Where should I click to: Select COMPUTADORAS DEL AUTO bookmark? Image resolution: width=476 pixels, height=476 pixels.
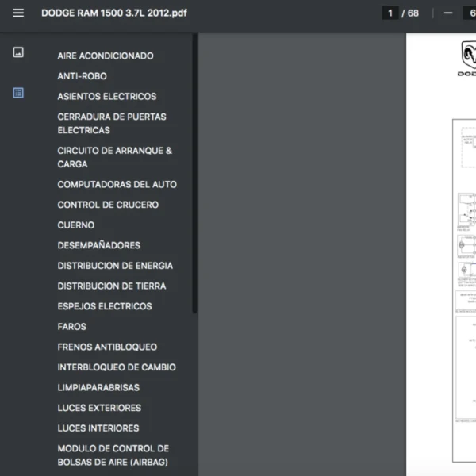[117, 185]
